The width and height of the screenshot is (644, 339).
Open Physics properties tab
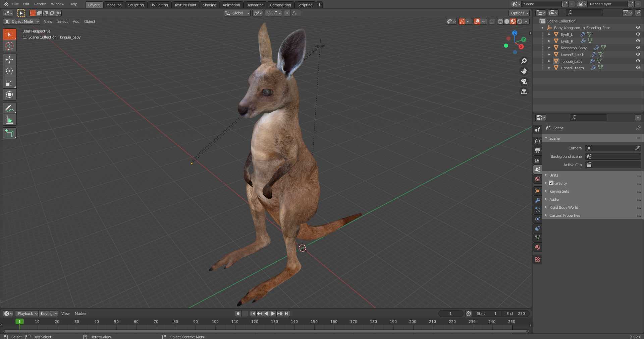coord(538,219)
